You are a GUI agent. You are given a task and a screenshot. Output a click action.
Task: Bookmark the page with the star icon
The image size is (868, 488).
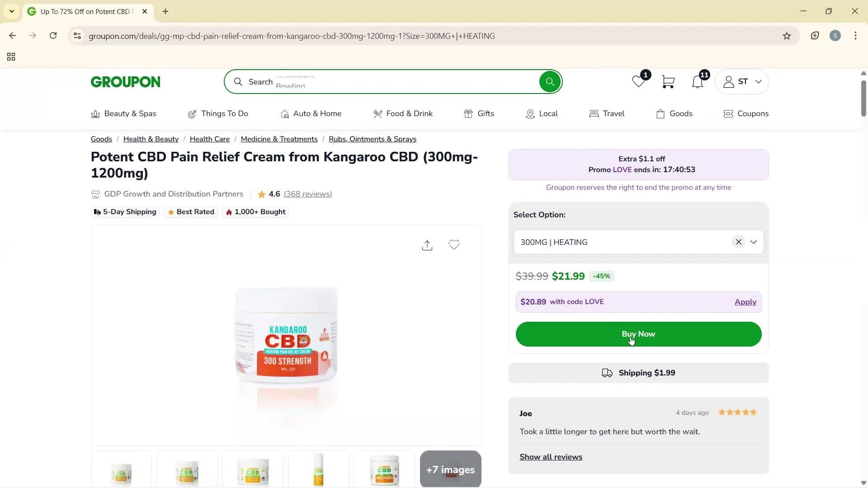pos(787,36)
